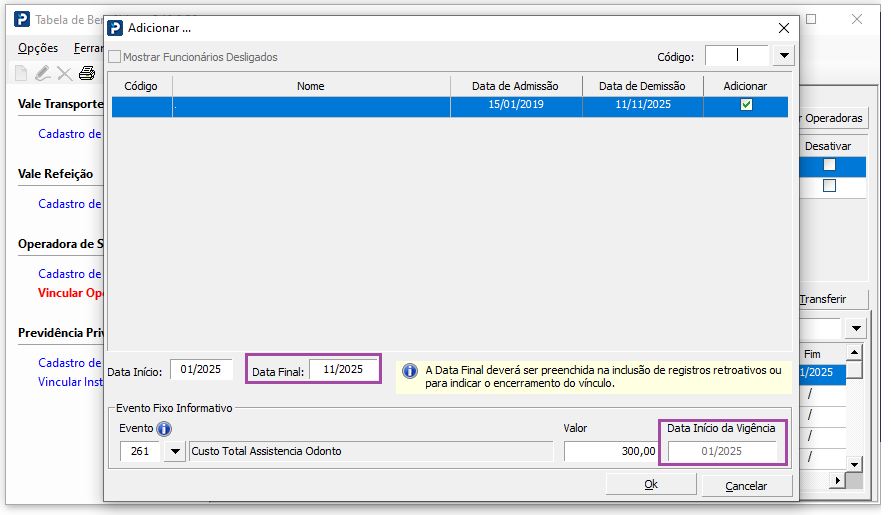Open red Vincular Operadora link
This screenshot has width=891, height=515.
tap(70, 293)
